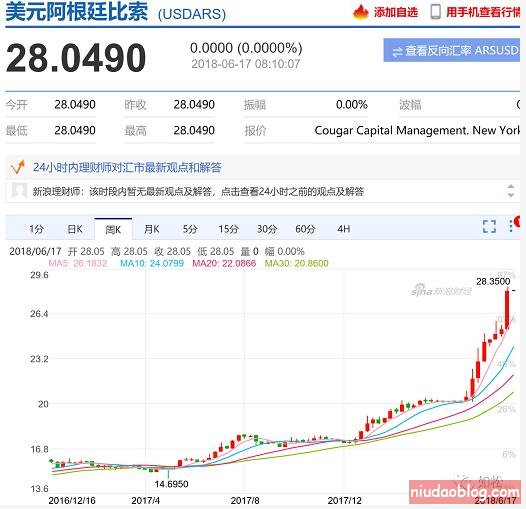
Task: Click the 0.0000 (0.0000%) change value
Action: (246, 48)
